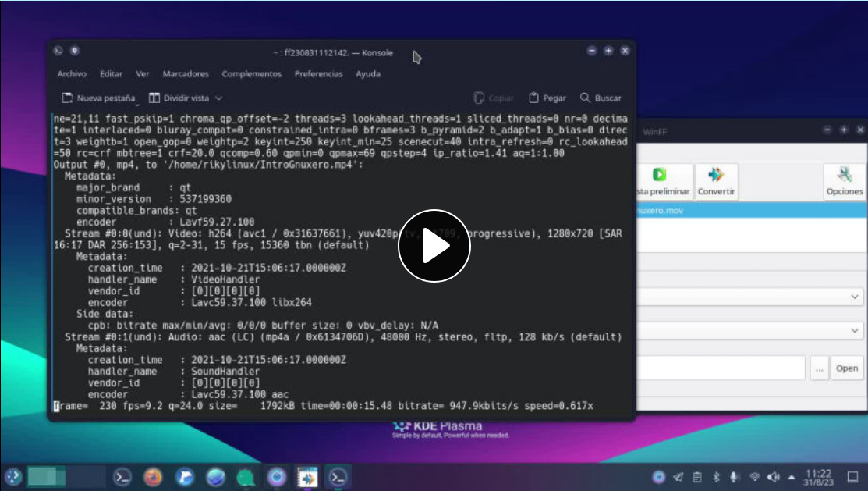Open the blue globe browser taskbar icon

pyautogui.click(x=216, y=477)
